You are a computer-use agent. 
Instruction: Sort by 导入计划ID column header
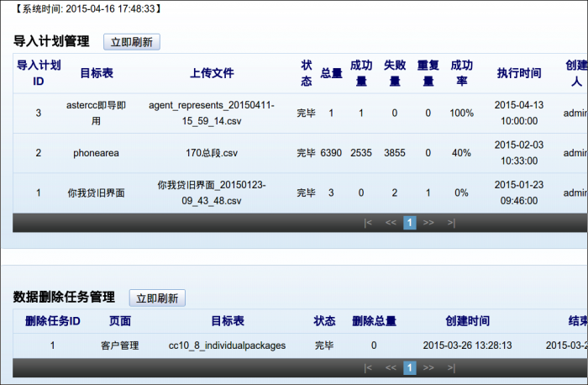point(38,73)
